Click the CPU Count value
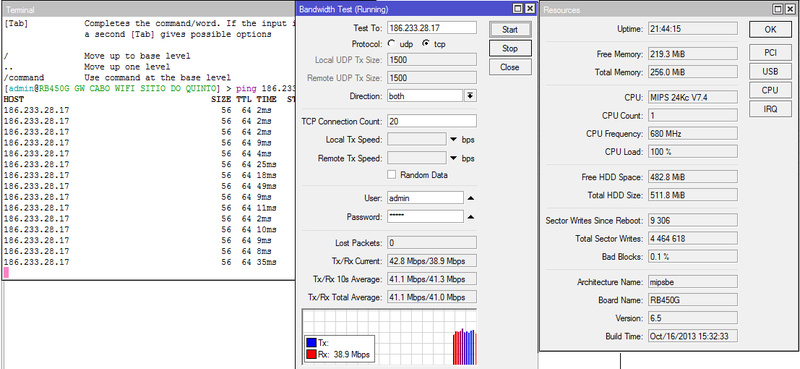The width and height of the screenshot is (800, 369). click(692, 115)
